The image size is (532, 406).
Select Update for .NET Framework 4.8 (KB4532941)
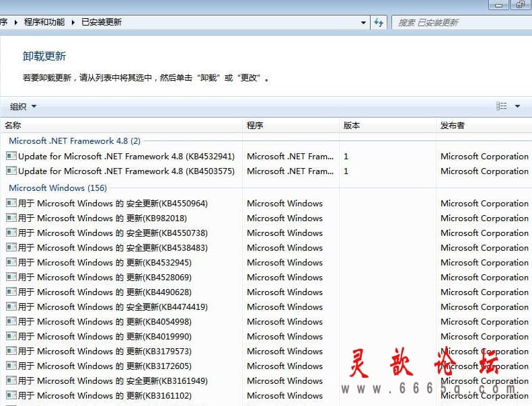tap(126, 157)
